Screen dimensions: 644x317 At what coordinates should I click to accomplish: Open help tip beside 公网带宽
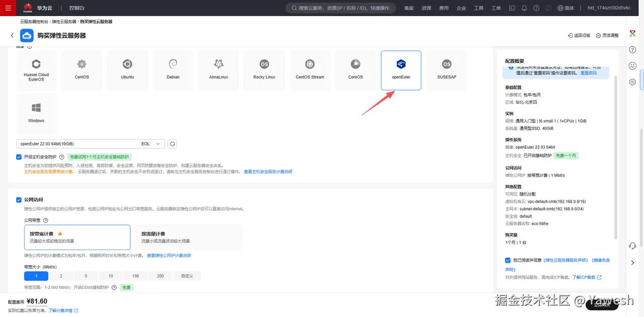click(x=46, y=220)
